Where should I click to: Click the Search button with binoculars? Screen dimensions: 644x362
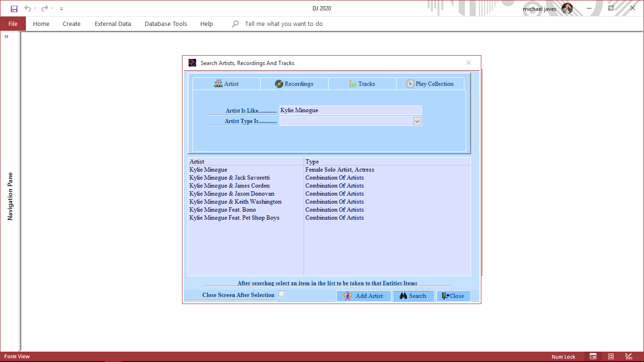point(413,296)
